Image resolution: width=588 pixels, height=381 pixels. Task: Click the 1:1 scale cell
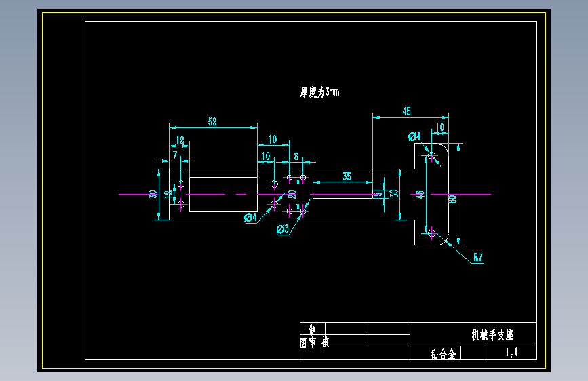[x=511, y=352]
